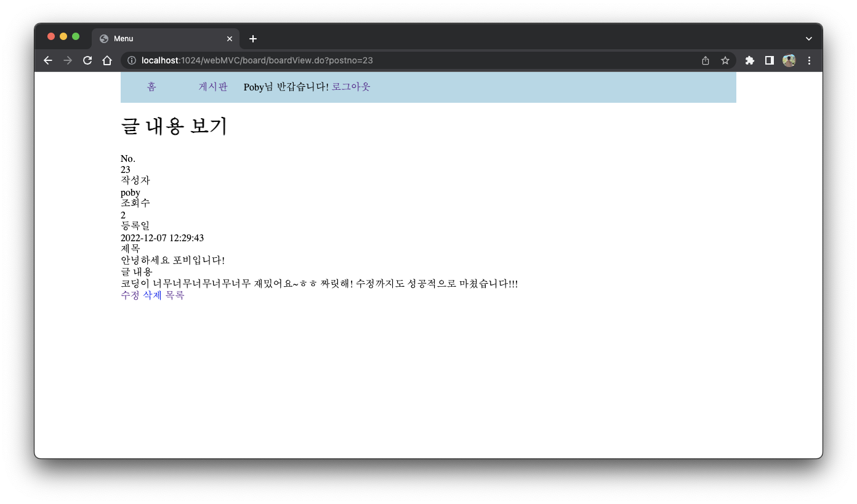Close the Menu tab
Image resolution: width=857 pixels, height=504 pixels.
(x=230, y=39)
